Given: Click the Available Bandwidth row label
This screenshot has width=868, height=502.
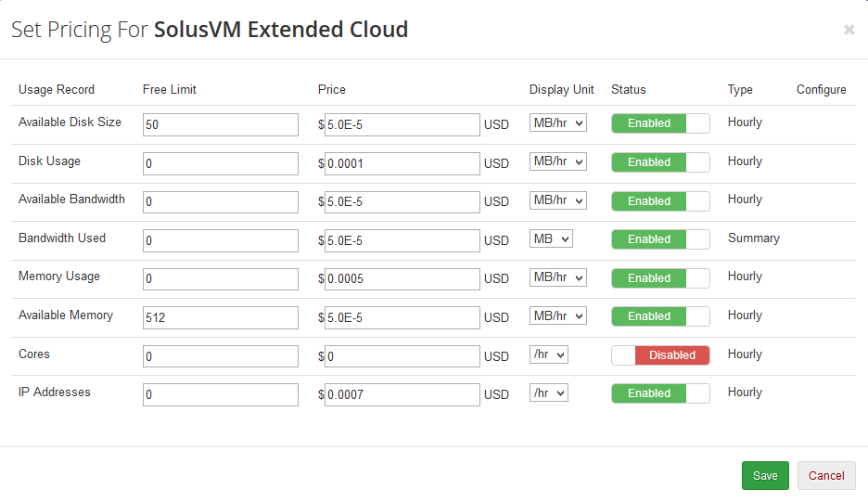Looking at the screenshot, I should coord(71,199).
